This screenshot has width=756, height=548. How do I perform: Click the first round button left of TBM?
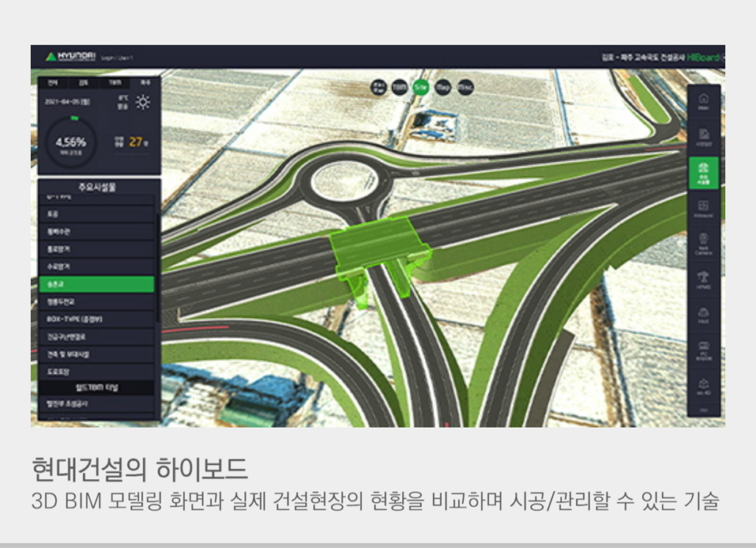(x=379, y=87)
